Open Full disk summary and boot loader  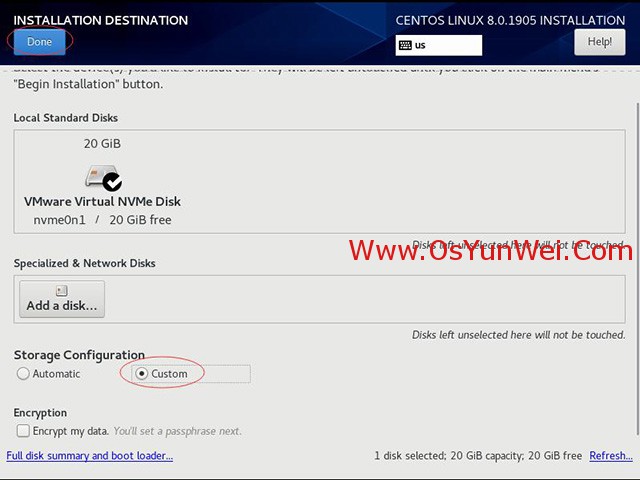coord(90,456)
